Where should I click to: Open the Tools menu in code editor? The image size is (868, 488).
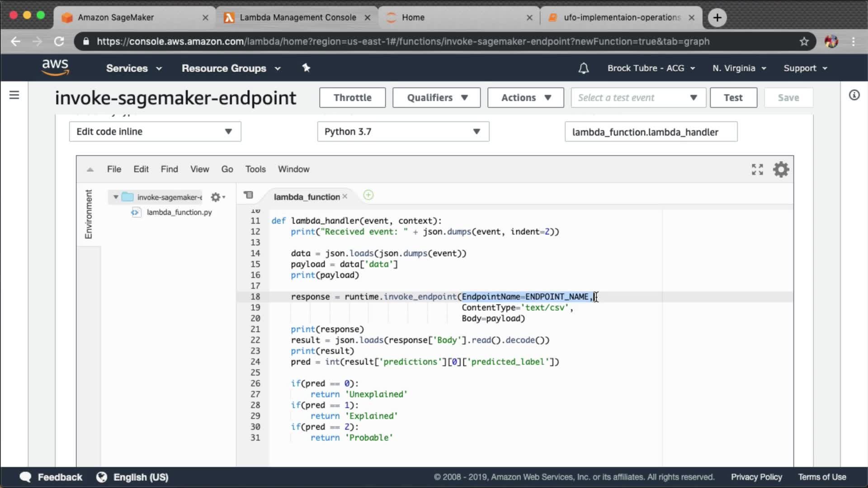click(255, 169)
